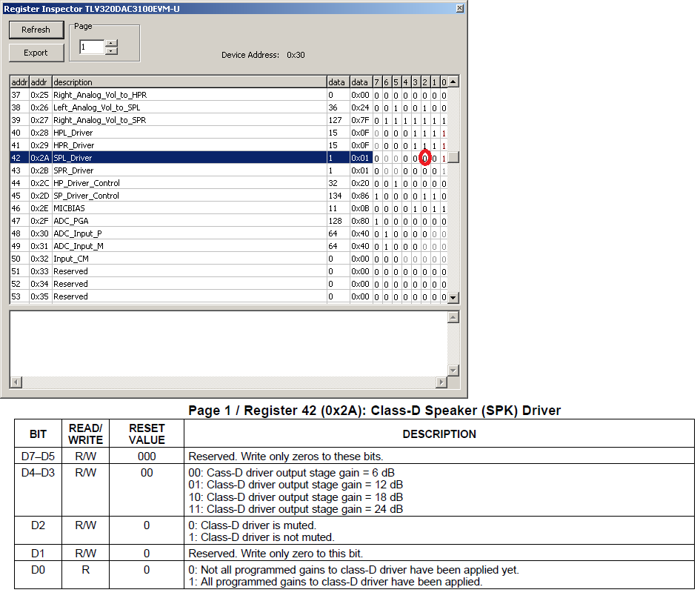Select the Reserved row at address 0x34
Screen dimensions: 700x604
pyautogui.click(x=229, y=284)
